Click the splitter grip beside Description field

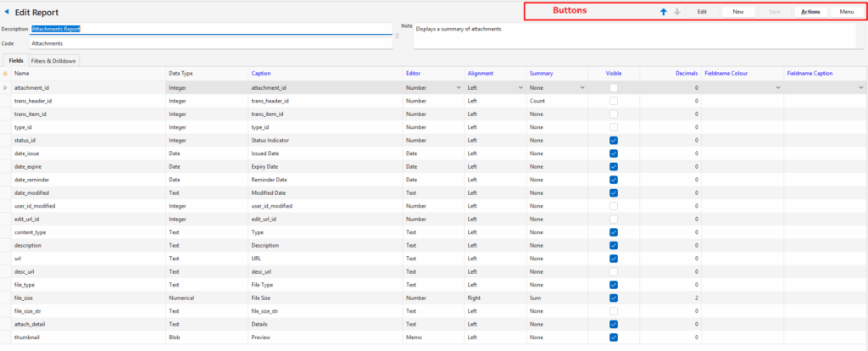click(x=397, y=36)
